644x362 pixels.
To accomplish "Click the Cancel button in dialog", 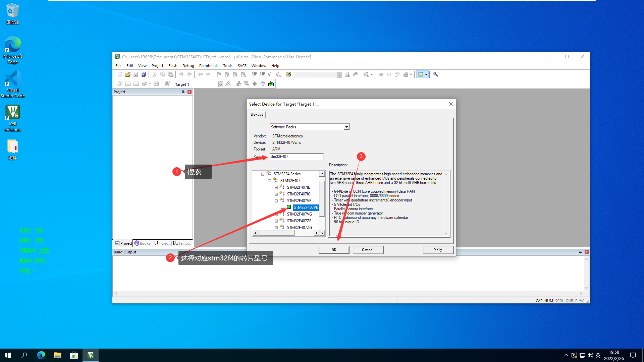I will point(368,250).
